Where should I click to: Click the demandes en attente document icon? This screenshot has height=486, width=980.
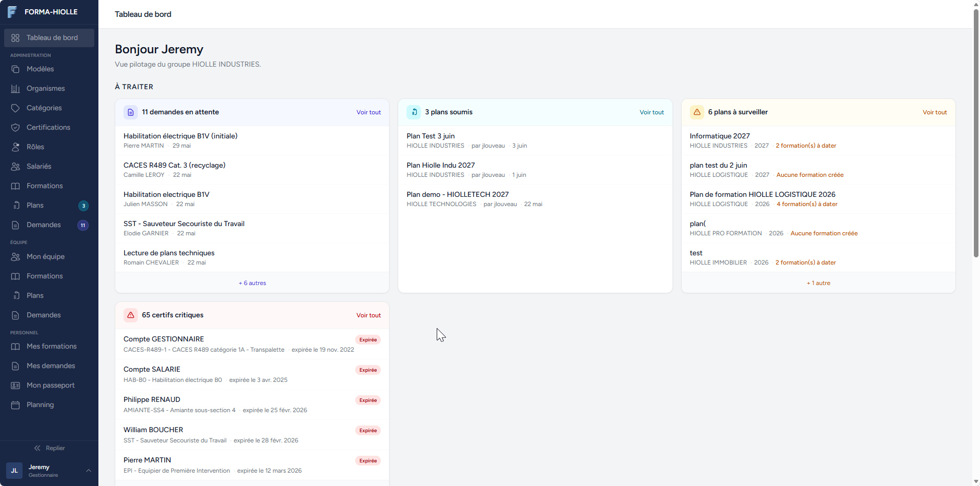(x=131, y=112)
